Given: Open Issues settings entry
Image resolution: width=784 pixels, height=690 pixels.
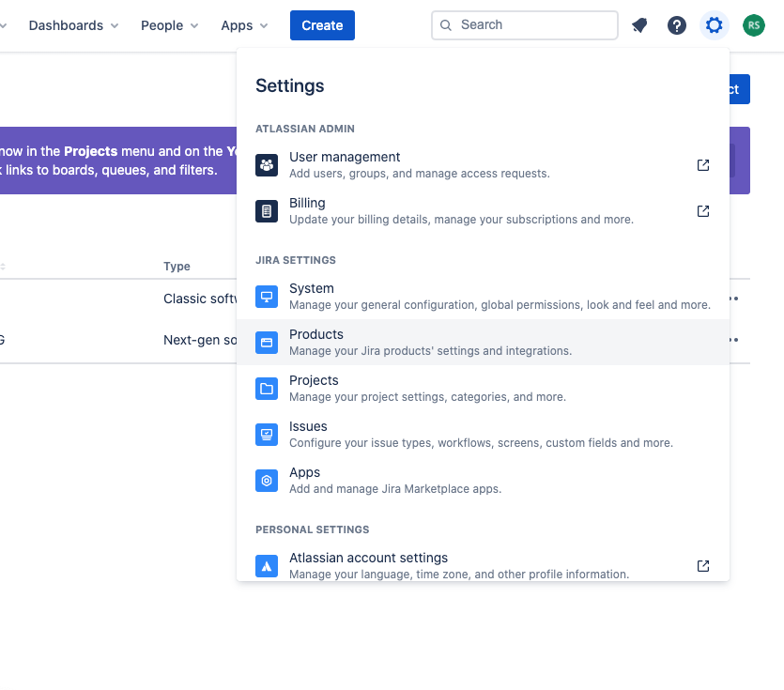Looking at the screenshot, I should click(483, 435).
